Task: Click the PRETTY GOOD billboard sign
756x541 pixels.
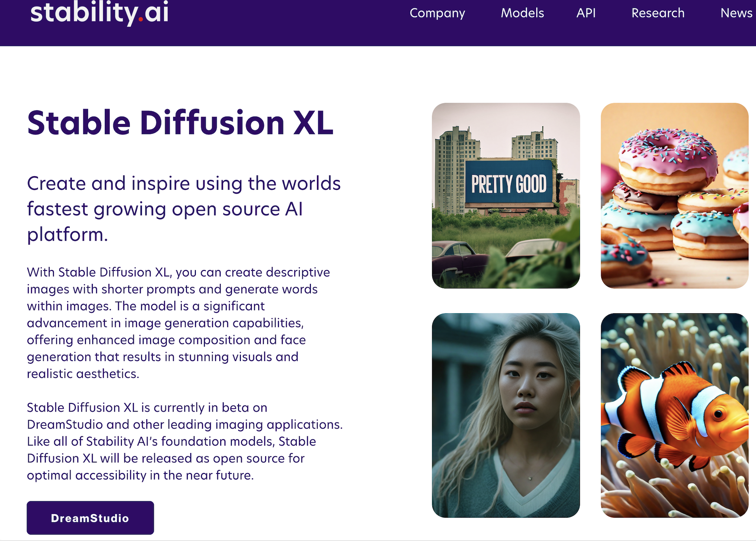Action: point(508,183)
